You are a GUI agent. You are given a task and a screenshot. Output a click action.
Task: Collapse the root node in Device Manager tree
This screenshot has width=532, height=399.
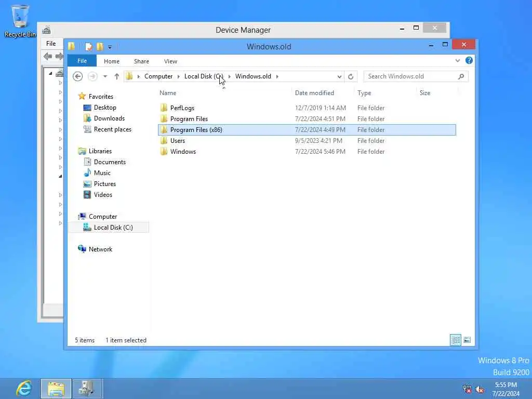[x=50, y=73]
